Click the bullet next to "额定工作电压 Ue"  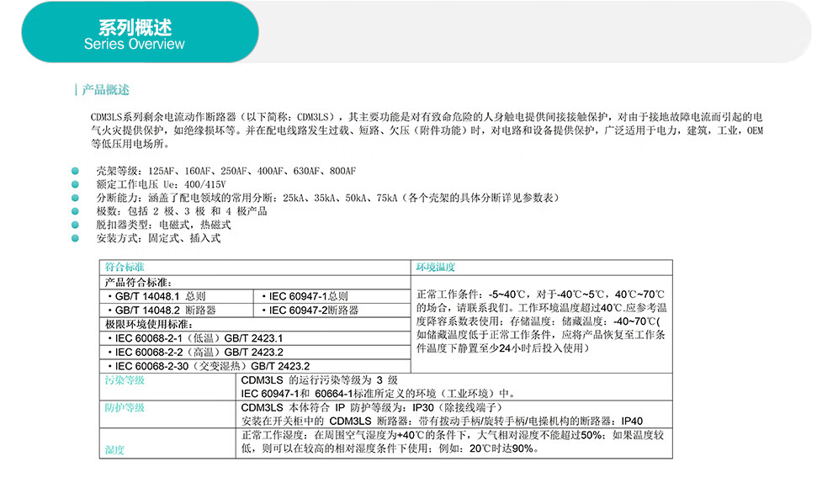pyautogui.click(x=76, y=184)
